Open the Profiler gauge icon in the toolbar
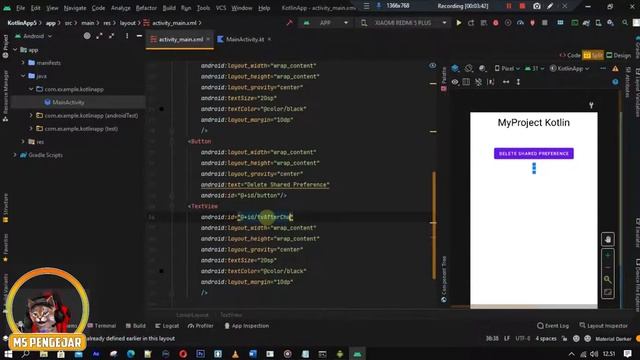Screen dimensions: 640x360 [x=520, y=23]
